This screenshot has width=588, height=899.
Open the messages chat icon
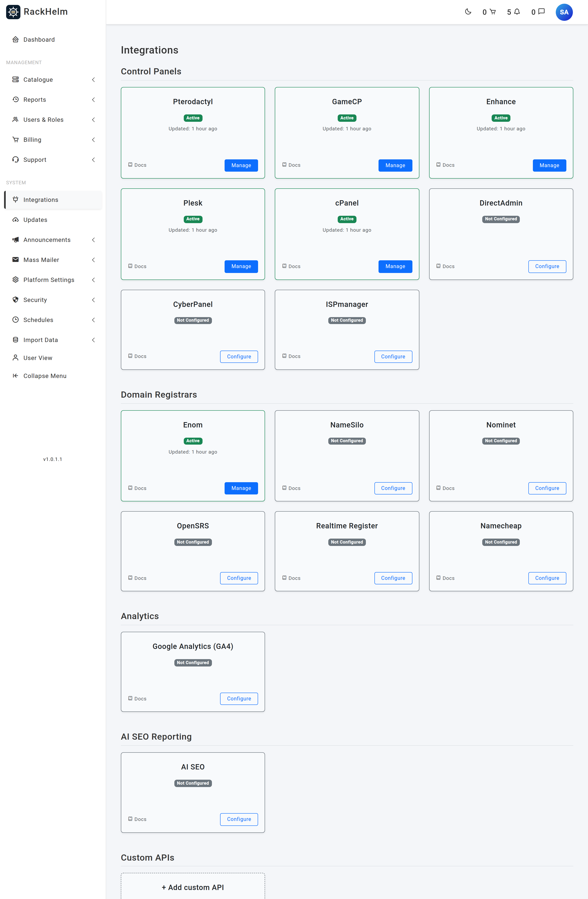tap(542, 12)
